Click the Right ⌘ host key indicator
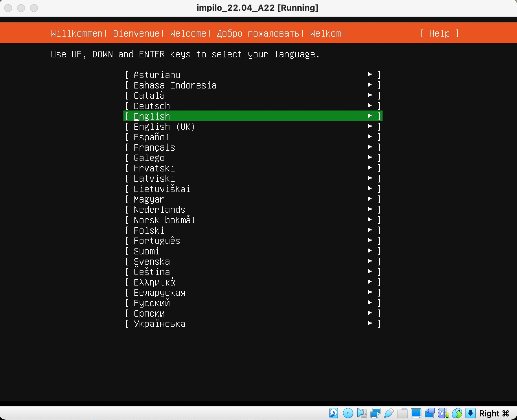Image resolution: width=517 pixels, height=420 pixels. [x=494, y=414]
